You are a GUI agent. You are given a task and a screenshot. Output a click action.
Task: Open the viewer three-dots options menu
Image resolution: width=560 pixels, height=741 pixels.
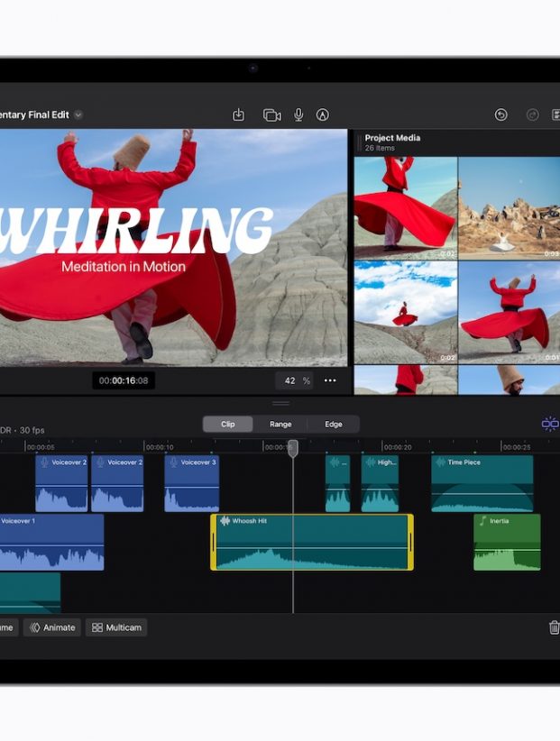click(330, 380)
